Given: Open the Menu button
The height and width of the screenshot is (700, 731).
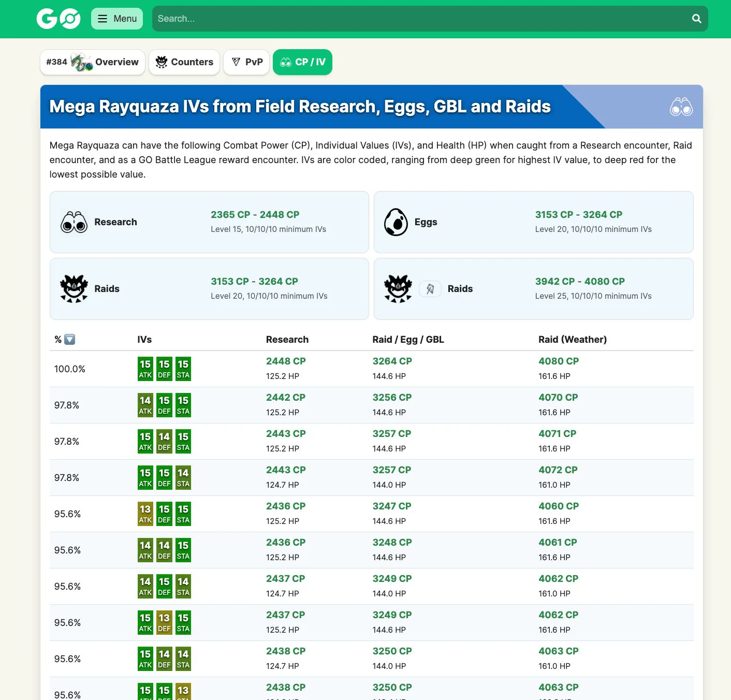Looking at the screenshot, I should (117, 19).
